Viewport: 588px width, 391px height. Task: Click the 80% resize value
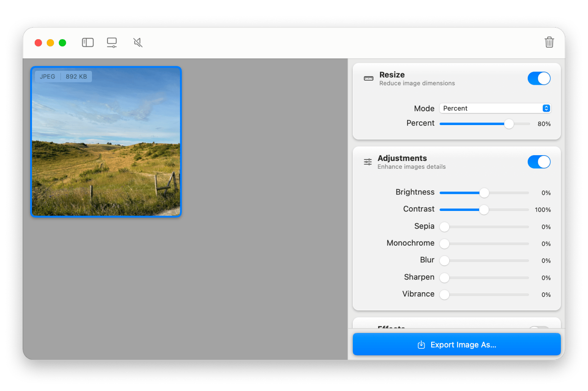coord(544,124)
